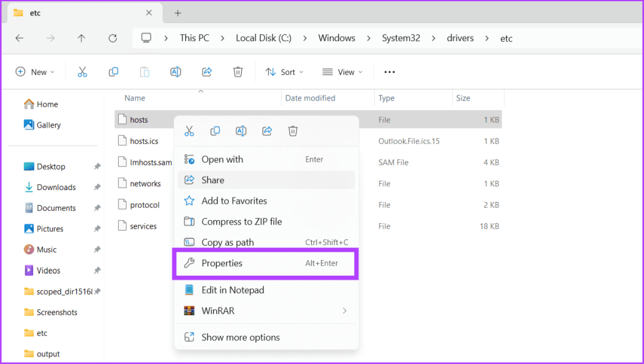This screenshot has height=364, width=644.
Task: Click the toolbar Delete trash icon
Action: [238, 72]
